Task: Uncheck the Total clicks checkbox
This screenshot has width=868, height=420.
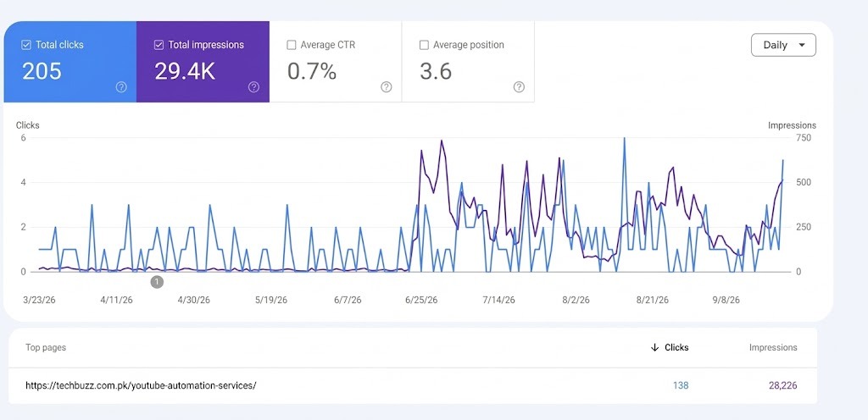Action: click(26, 45)
